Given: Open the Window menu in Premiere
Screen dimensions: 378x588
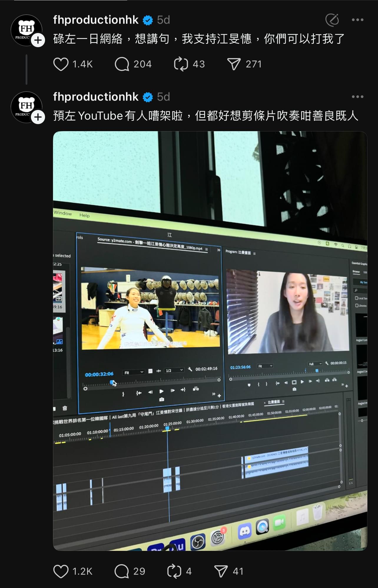Looking at the screenshot, I should click(x=63, y=213).
